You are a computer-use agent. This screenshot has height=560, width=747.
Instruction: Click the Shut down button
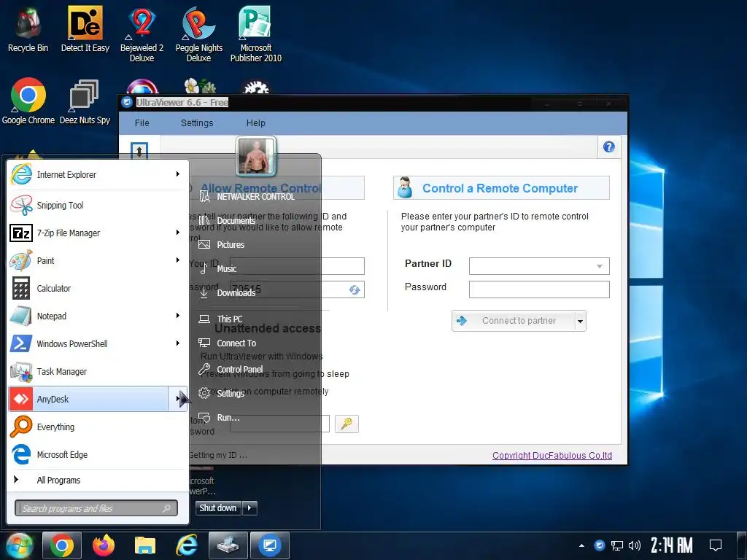218,508
